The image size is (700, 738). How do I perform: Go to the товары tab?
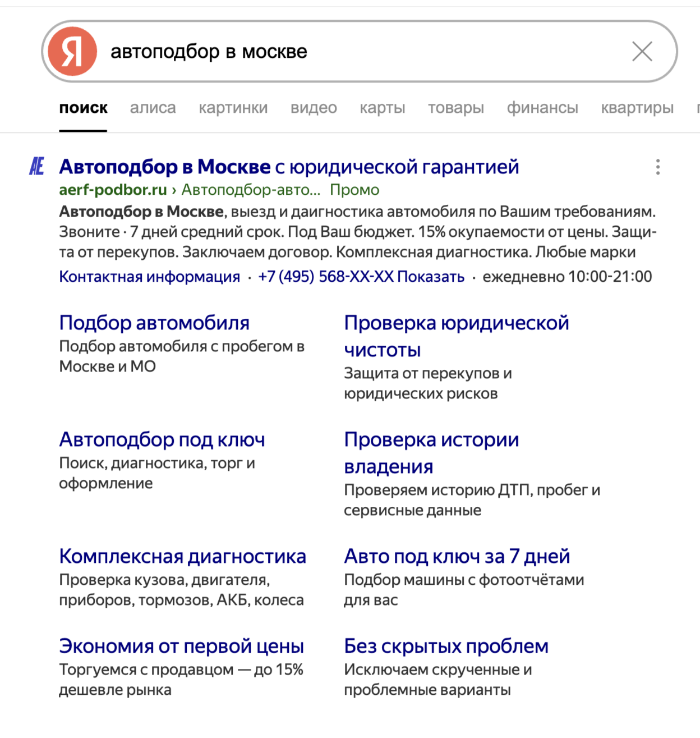455,108
